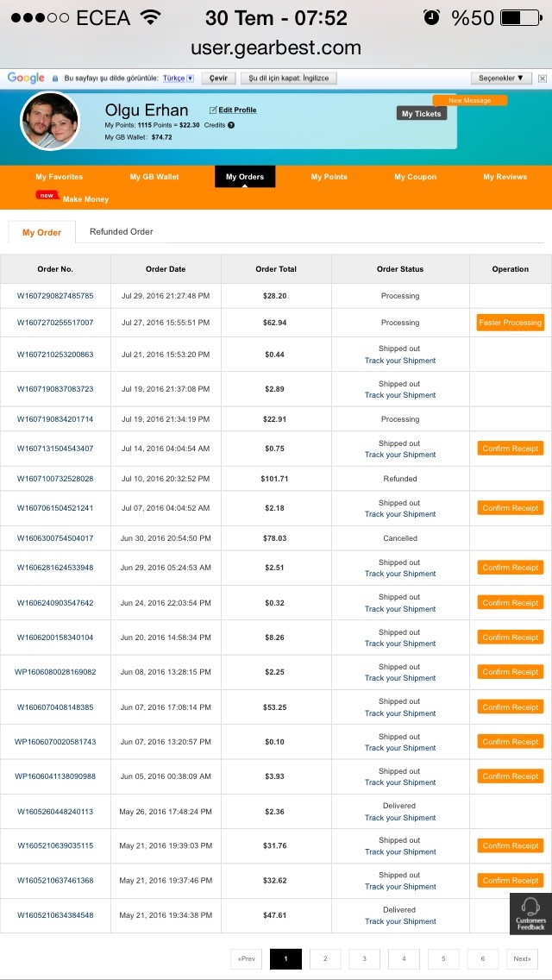The image size is (552, 980).
Task: Click the Credits help question icon
Action: coord(231,125)
